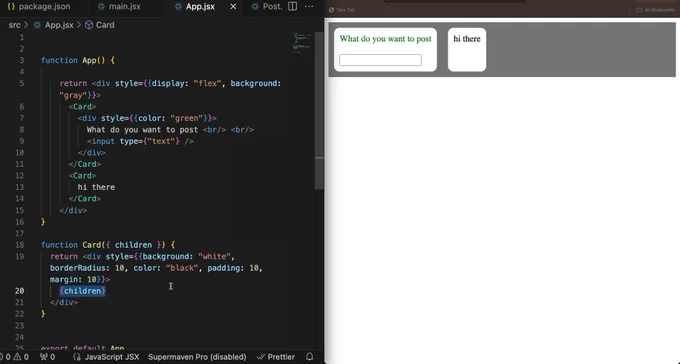Image resolution: width=680 pixels, height=364 pixels.
Task: Click 'What do you want to post' text
Action: tap(386, 39)
